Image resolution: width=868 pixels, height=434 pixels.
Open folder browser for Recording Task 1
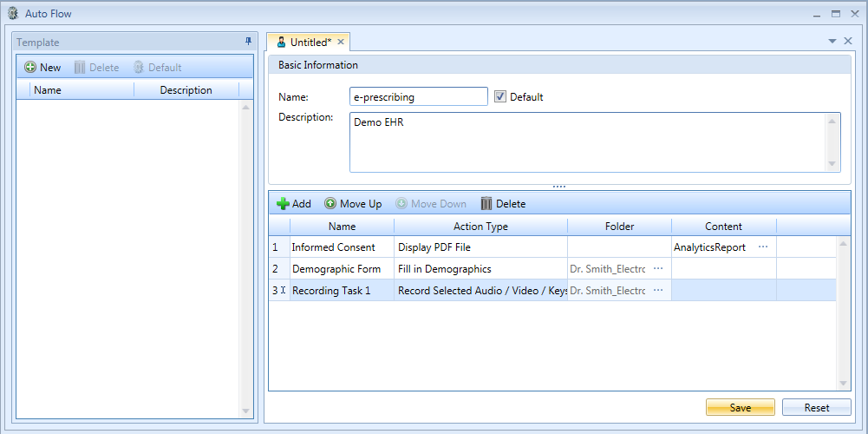(658, 291)
